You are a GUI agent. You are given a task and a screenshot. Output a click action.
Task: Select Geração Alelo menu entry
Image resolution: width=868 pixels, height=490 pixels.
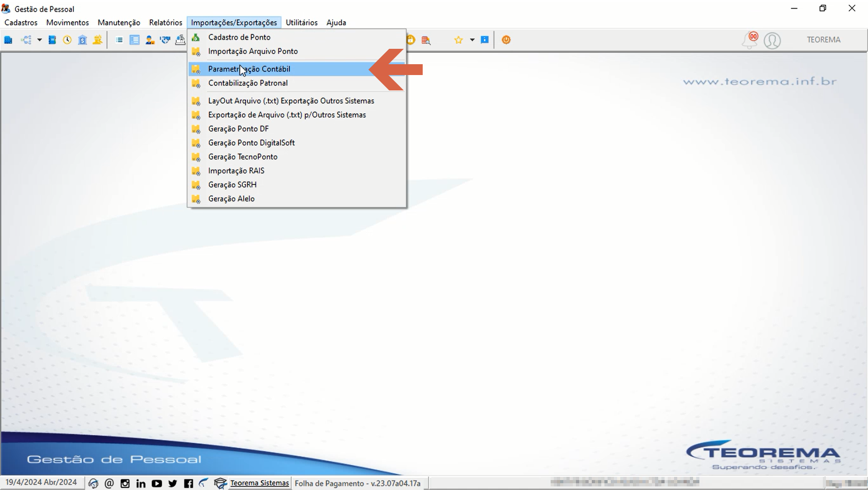pos(297,199)
